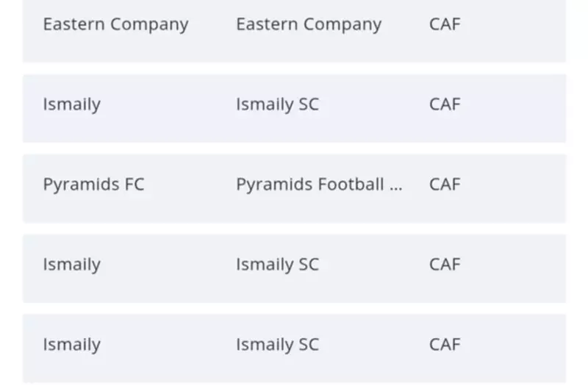The width and height of the screenshot is (588, 391).
Task: Select empty area right of CAF below Pyramids
Action: click(x=514, y=268)
